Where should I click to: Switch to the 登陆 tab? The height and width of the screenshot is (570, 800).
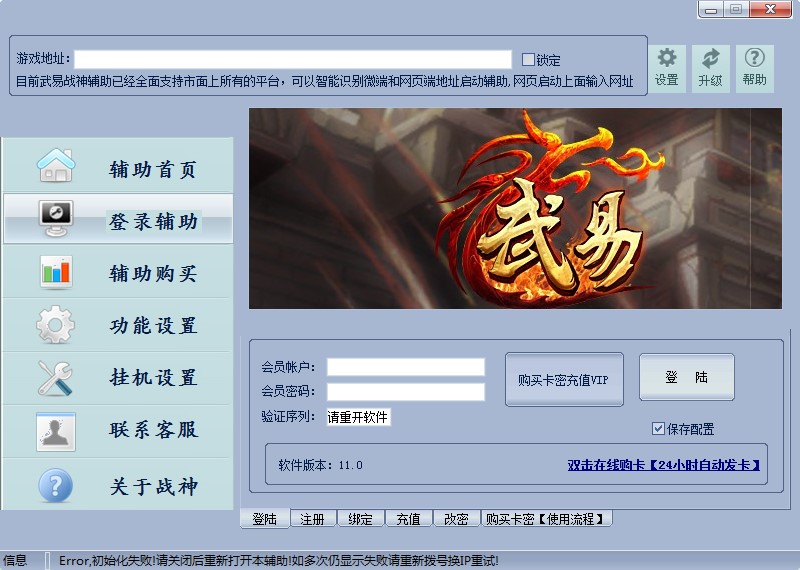[x=265, y=519]
